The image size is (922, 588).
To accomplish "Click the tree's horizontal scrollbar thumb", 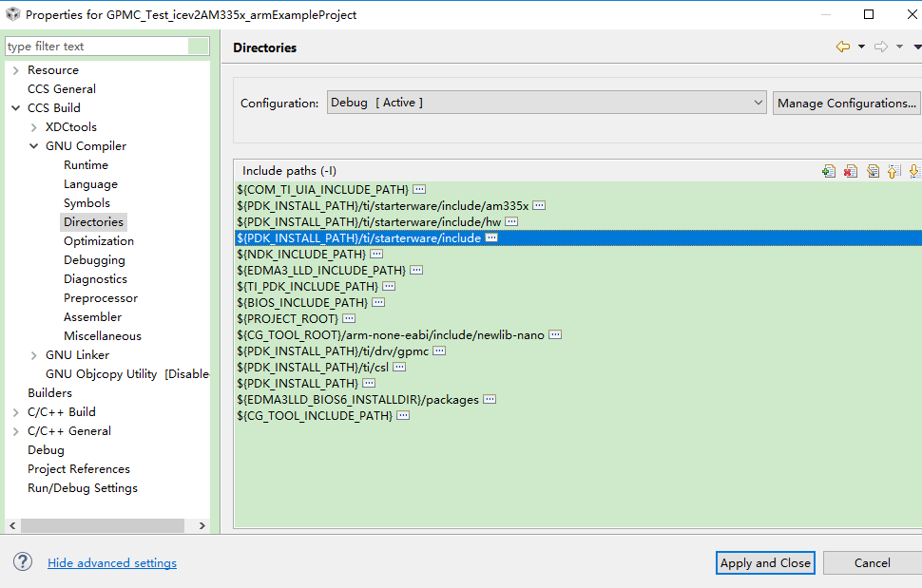I will (103, 525).
